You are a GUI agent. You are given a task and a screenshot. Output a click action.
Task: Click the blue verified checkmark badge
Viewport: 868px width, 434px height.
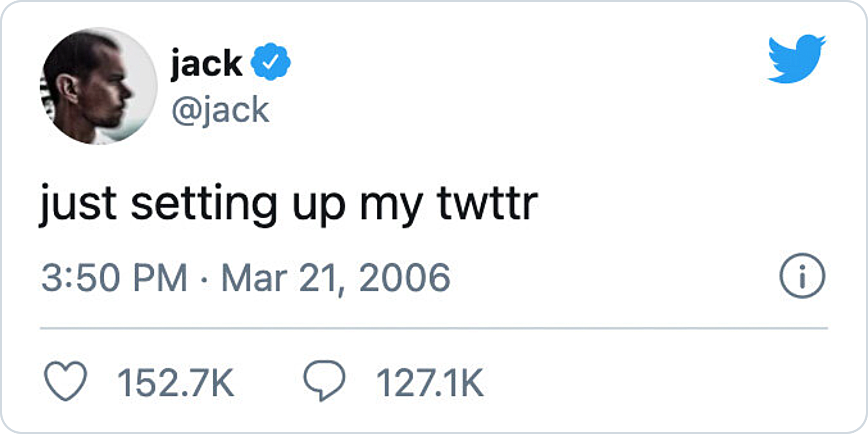(270, 62)
